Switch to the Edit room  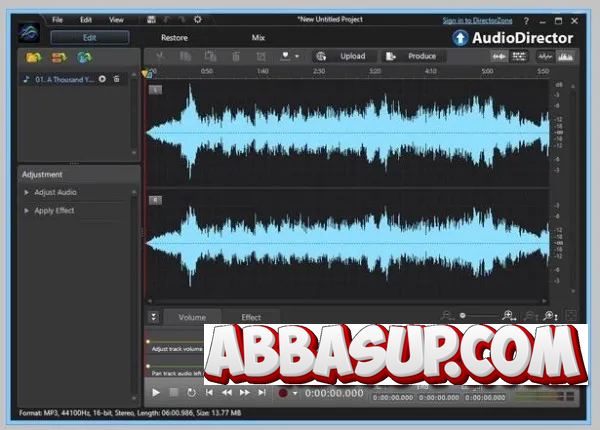point(90,37)
